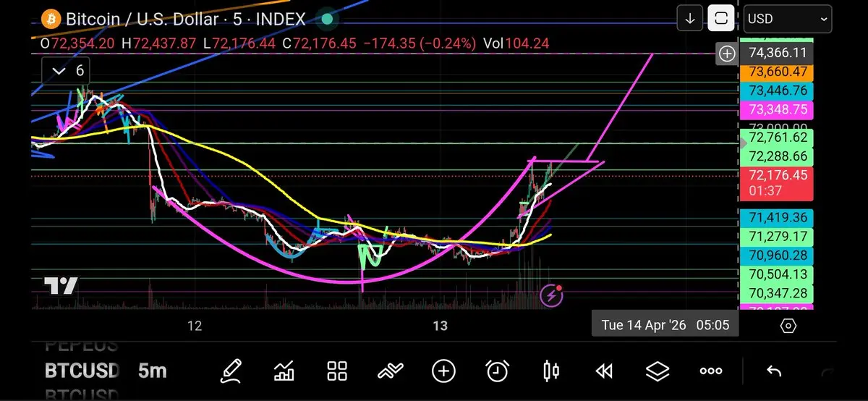The width and height of the screenshot is (868, 401).
Task: Click the Bitcoin symbol logo
Action: point(50,19)
